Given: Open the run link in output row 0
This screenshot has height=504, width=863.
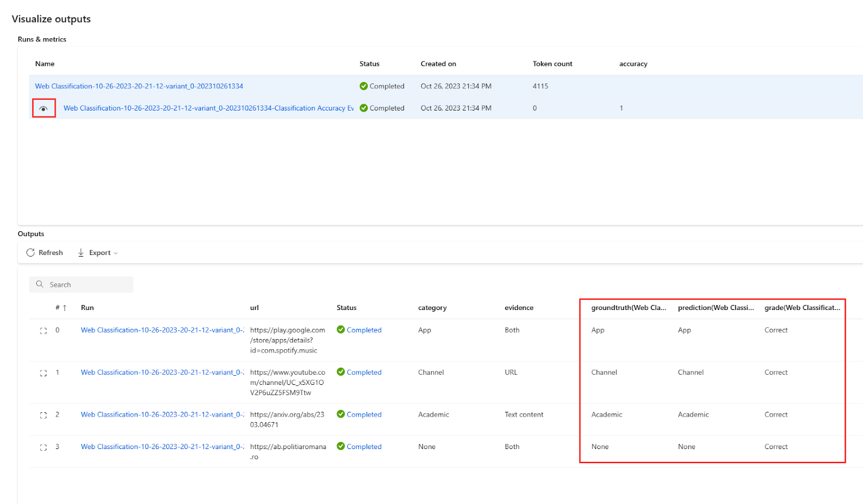Looking at the screenshot, I should coord(162,330).
